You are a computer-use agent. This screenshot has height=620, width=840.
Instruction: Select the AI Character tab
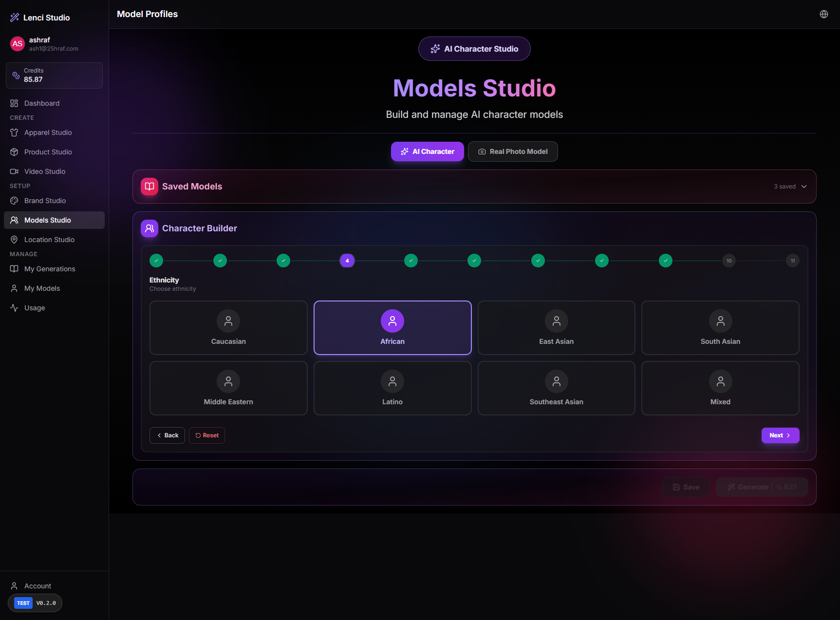427,151
